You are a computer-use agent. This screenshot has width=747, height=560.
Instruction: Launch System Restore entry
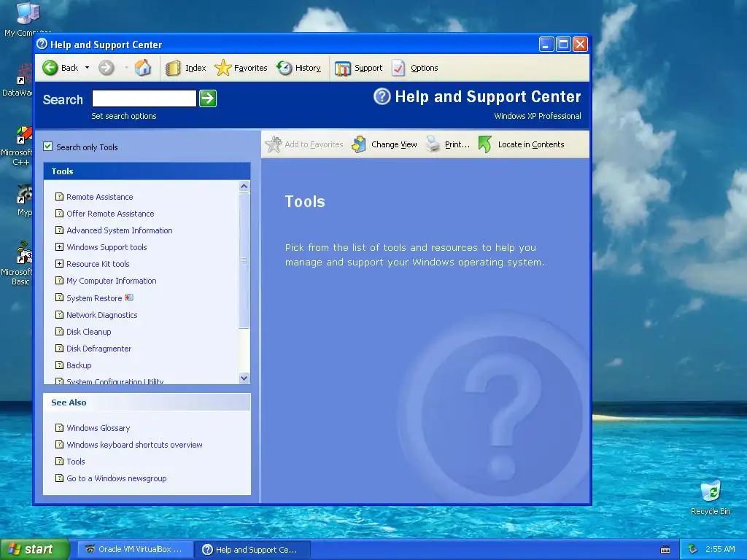click(94, 298)
